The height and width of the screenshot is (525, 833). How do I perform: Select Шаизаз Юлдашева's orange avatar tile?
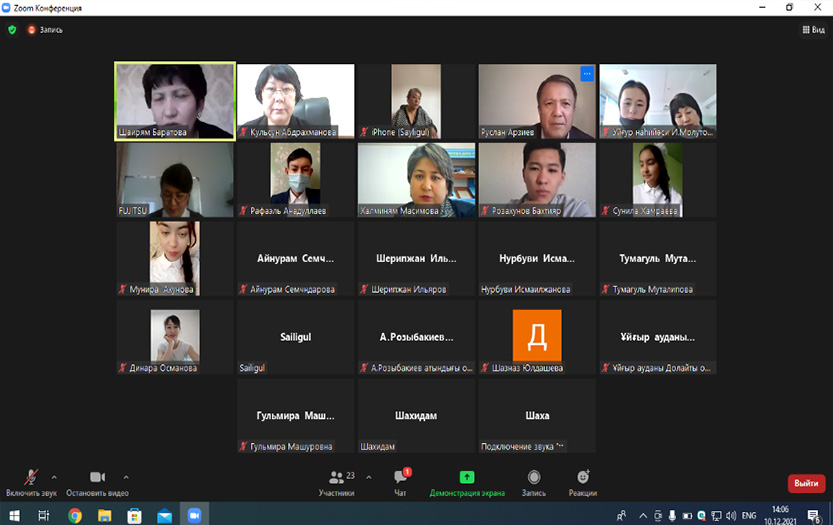click(x=537, y=337)
